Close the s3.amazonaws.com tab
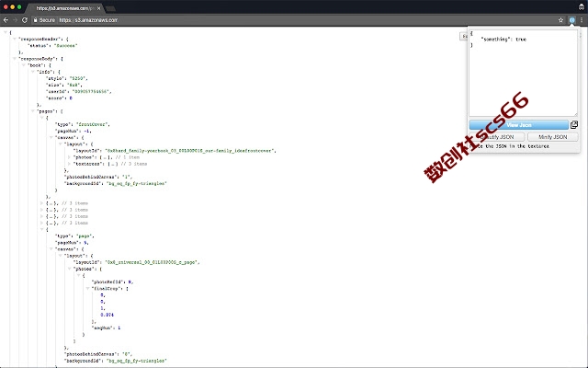Viewport: 588px width, 368px height. [x=99, y=8]
